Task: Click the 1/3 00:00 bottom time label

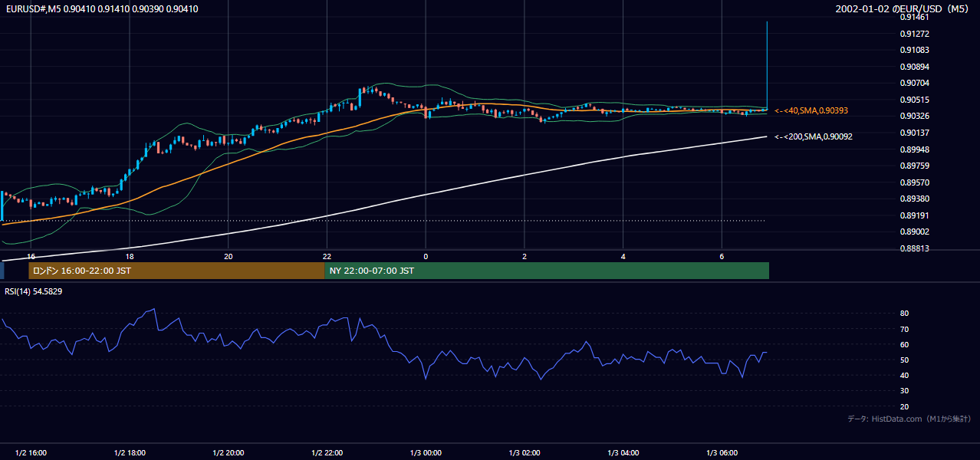Action: coord(426,453)
